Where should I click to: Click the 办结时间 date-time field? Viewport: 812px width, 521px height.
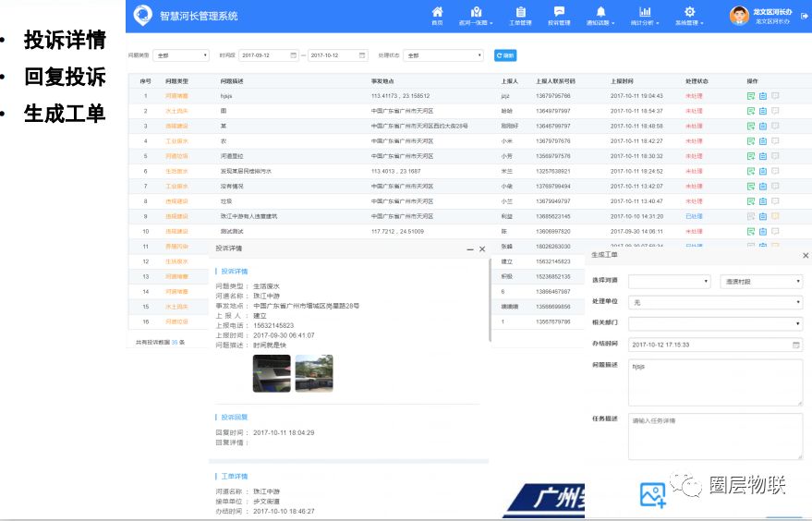(715, 345)
